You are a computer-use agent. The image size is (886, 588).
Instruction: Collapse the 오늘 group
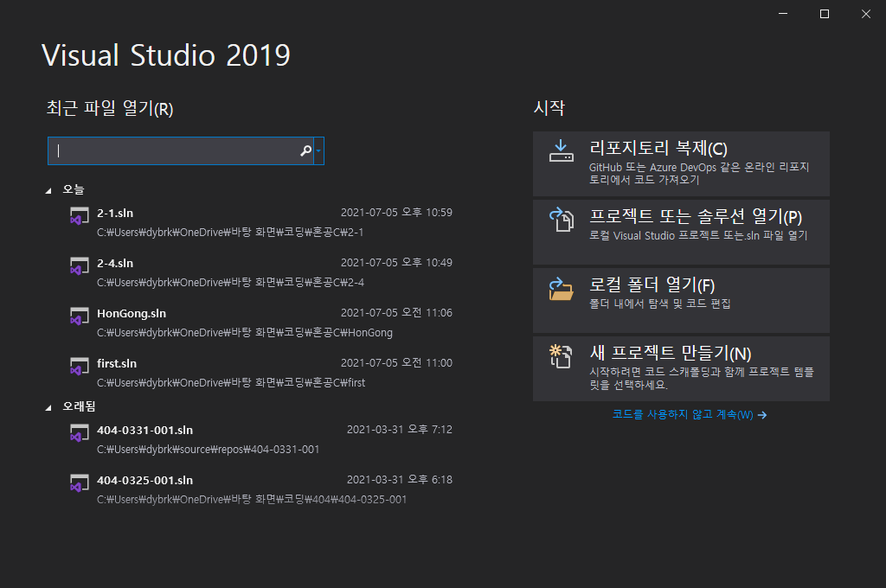pyautogui.click(x=48, y=191)
